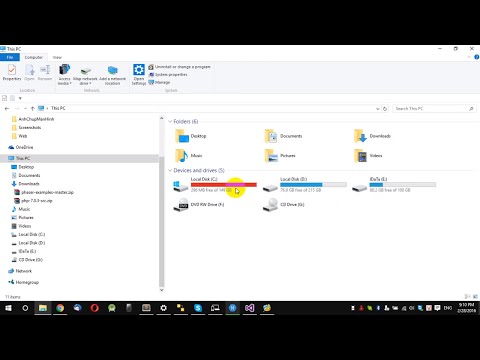Open the Properties ribbon button
480x360 pixels.
12,73
